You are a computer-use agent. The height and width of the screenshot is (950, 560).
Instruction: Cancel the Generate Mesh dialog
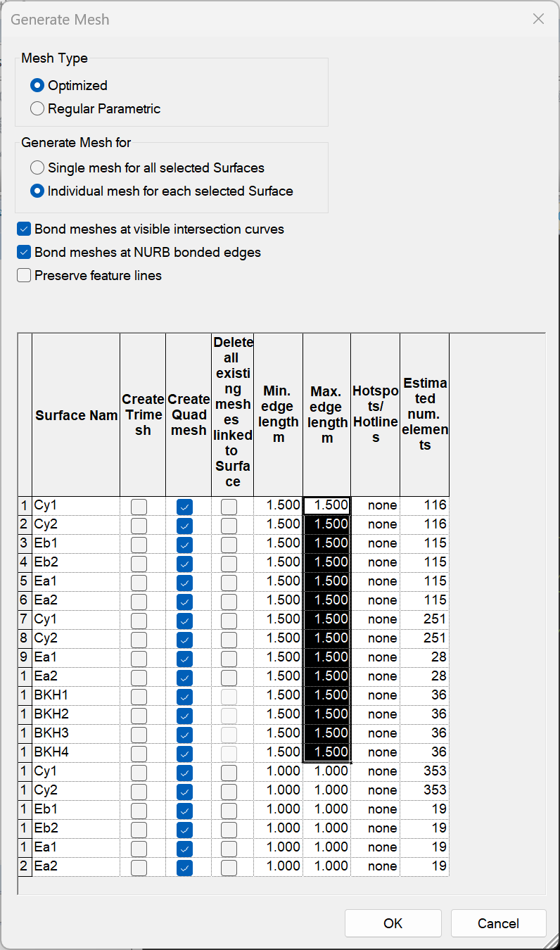tap(498, 923)
